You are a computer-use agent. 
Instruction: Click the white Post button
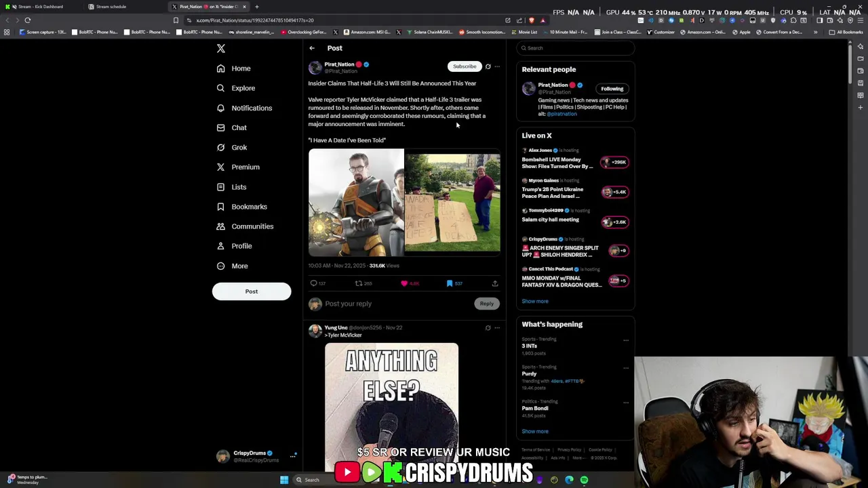tap(252, 291)
